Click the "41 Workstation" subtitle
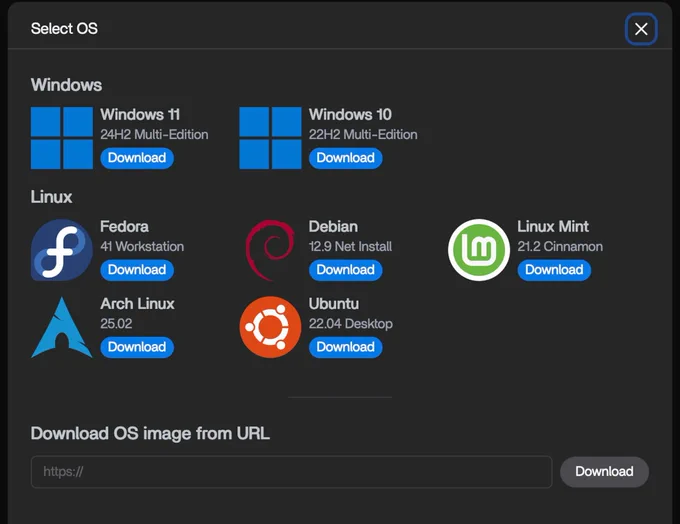Image resolution: width=680 pixels, height=524 pixels. pyautogui.click(x=142, y=246)
